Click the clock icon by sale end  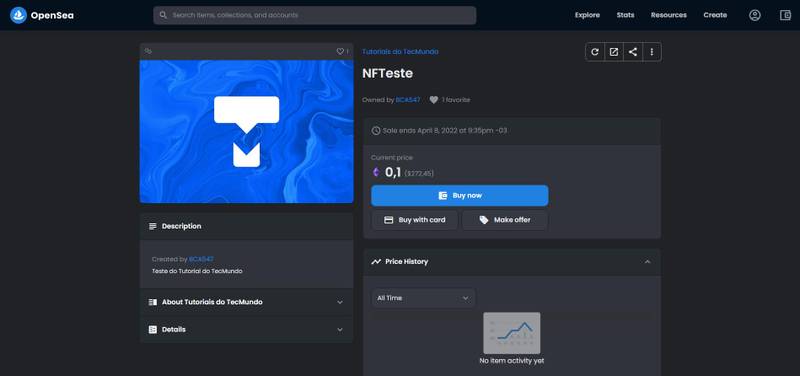pyautogui.click(x=376, y=131)
